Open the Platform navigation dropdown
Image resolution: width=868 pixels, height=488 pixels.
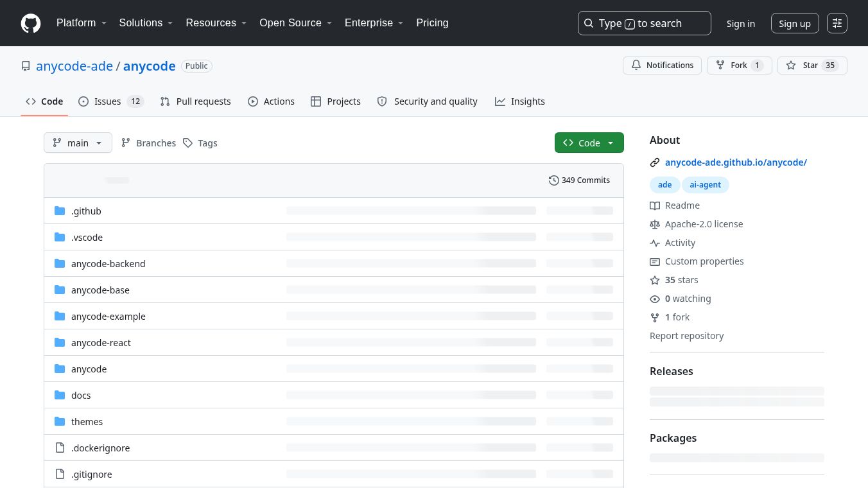82,23
